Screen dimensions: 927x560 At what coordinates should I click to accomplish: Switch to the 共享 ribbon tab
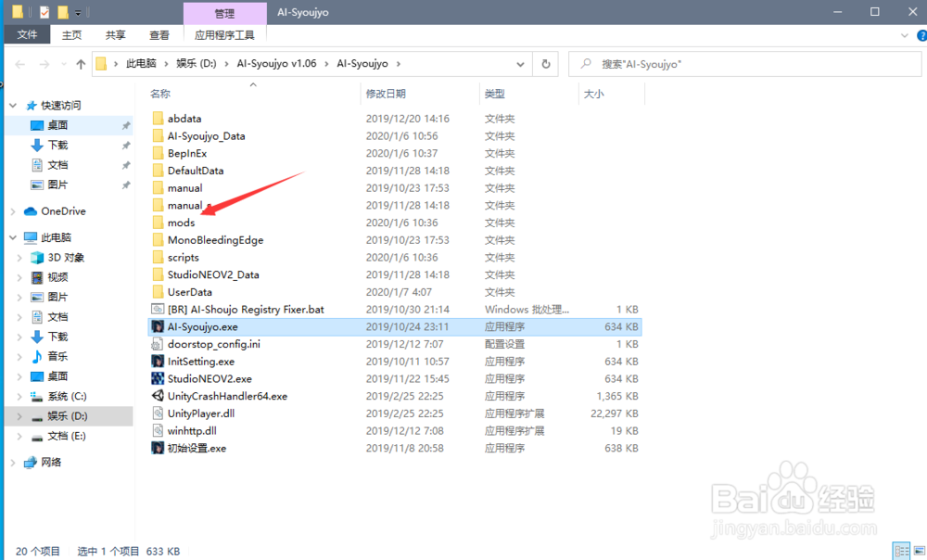coord(115,35)
